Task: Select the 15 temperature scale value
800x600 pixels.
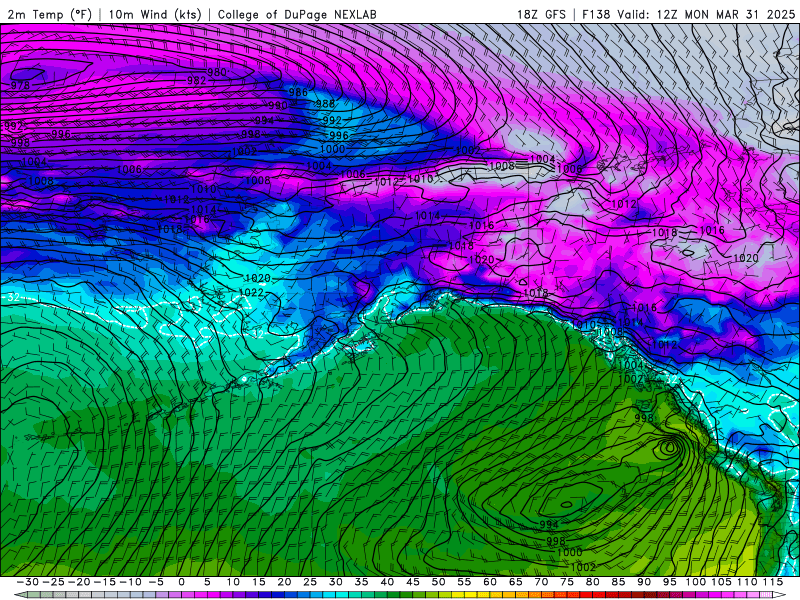Action: coord(259,582)
